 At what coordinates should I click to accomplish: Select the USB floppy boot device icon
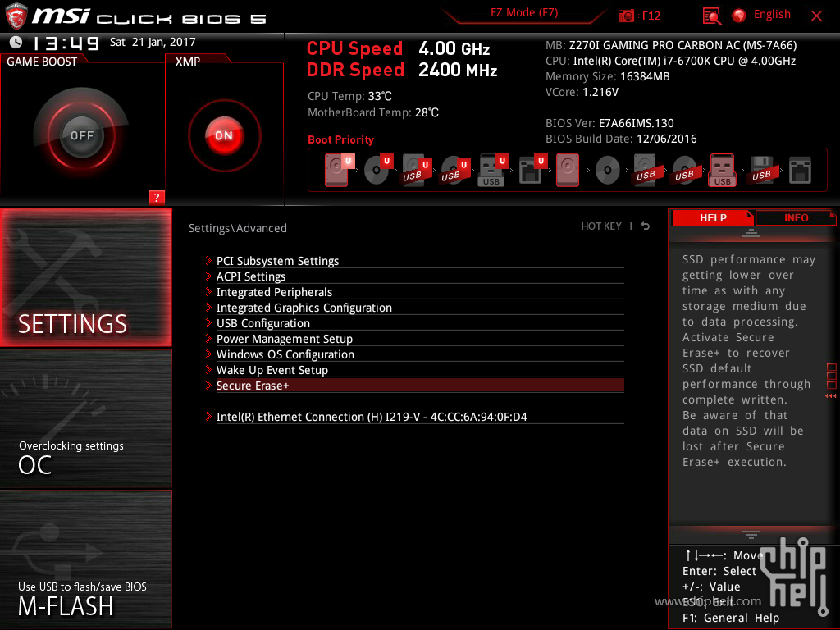click(761, 170)
